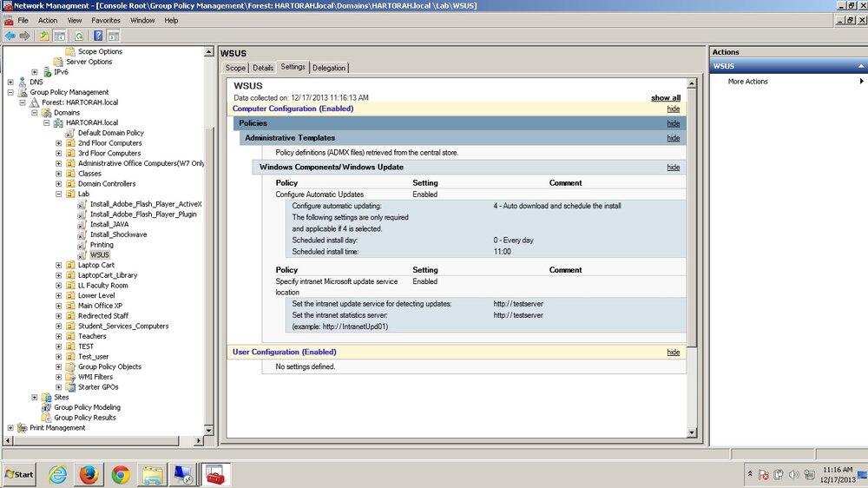Toggle the Show/Hide Console Tree toolbar icon
This screenshot has width=868, height=488.
tap(60, 36)
